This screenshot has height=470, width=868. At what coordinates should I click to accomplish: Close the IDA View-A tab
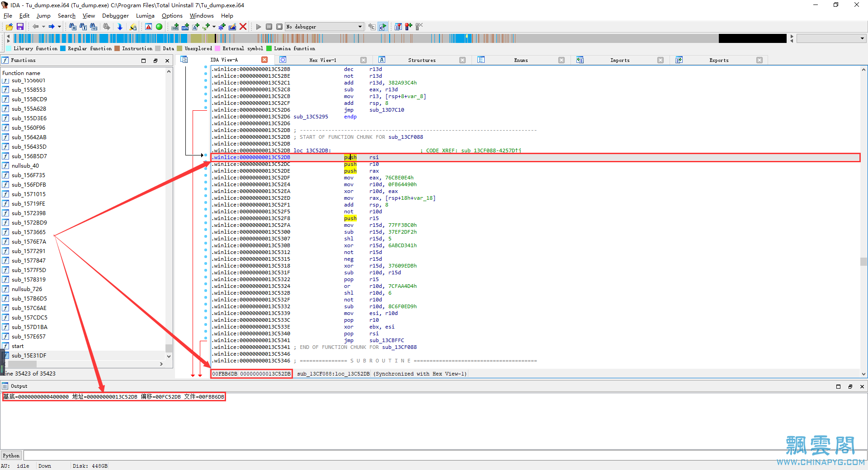click(x=264, y=60)
